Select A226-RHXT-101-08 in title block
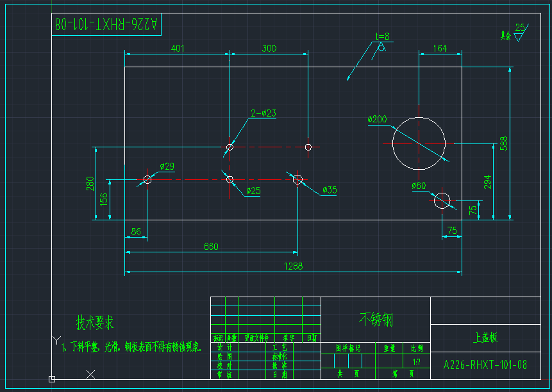552x392 pixels. click(x=485, y=365)
